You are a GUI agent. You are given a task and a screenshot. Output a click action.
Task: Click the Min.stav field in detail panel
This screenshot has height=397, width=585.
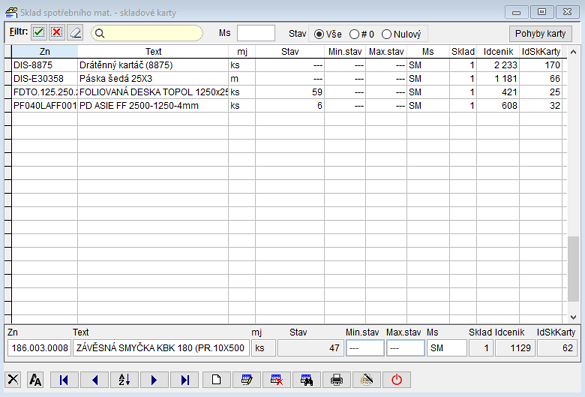(365, 348)
